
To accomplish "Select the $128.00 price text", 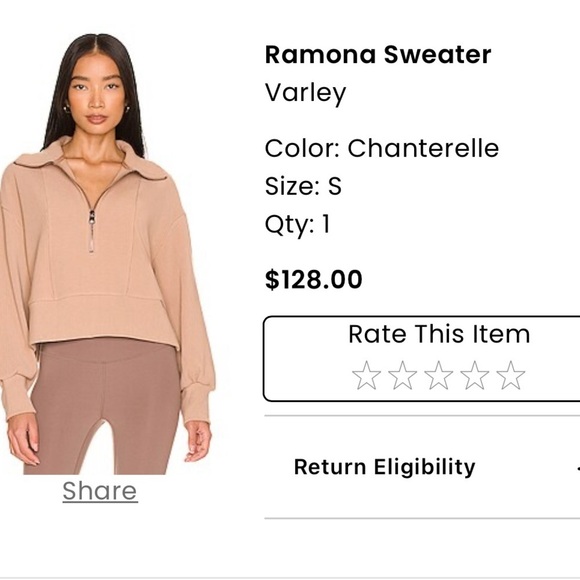I will click(314, 279).
